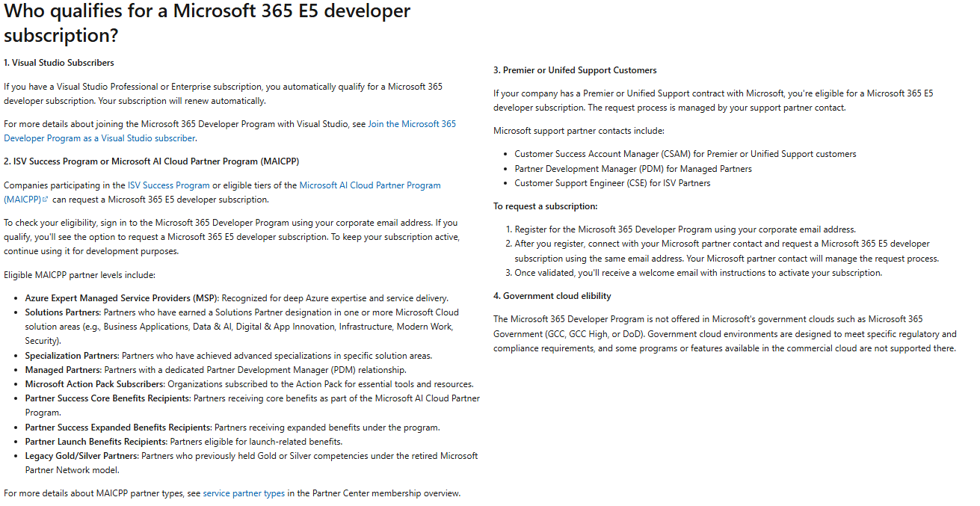
Task: Click 'Partner Success Core Benefits Recipients' label
Action: click(108, 398)
